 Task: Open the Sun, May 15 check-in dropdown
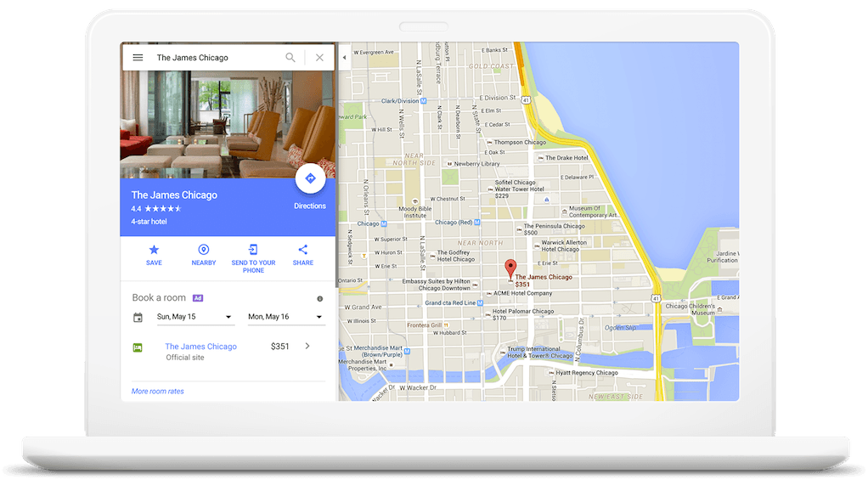(x=195, y=317)
